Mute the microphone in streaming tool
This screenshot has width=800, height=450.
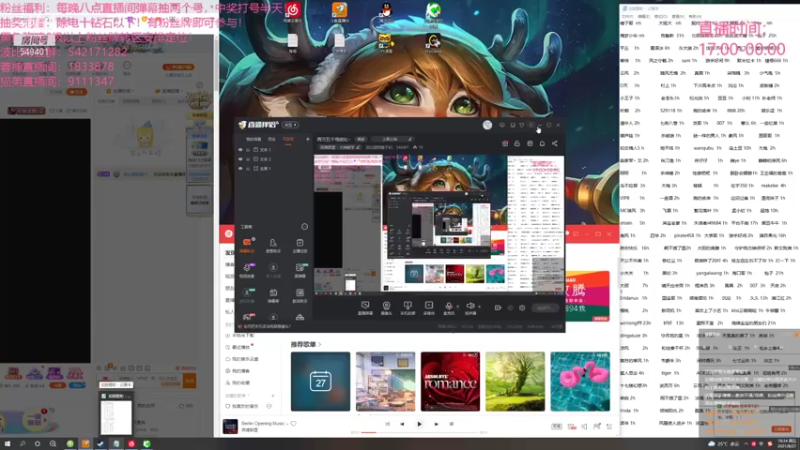click(x=448, y=308)
